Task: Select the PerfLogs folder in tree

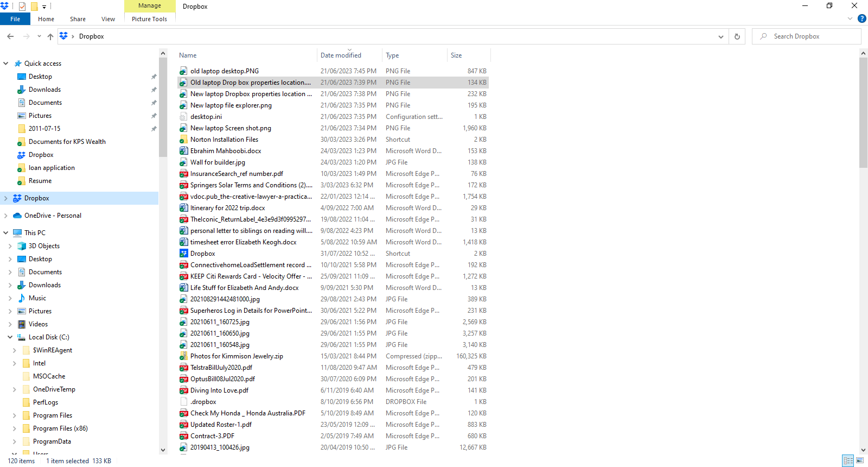Action: coord(46,402)
